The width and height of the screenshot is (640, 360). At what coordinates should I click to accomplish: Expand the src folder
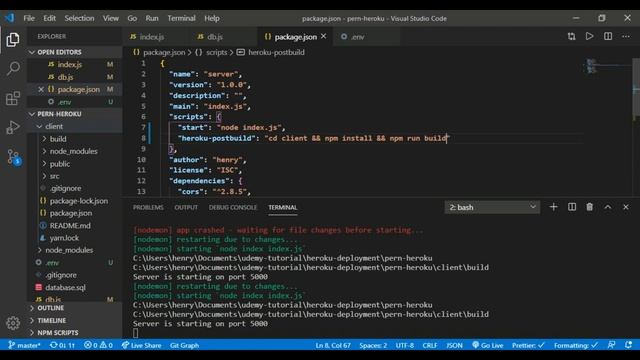click(74, 176)
